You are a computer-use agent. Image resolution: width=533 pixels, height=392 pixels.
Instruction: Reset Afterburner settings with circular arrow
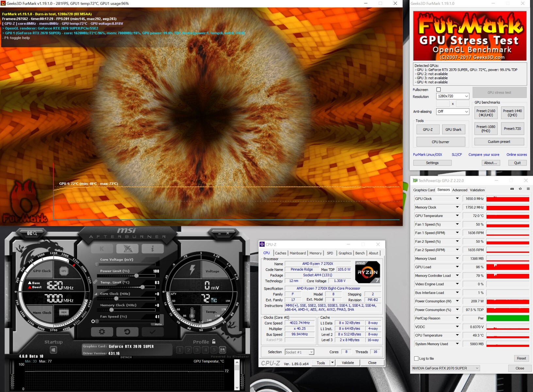click(x=127, y=332)
